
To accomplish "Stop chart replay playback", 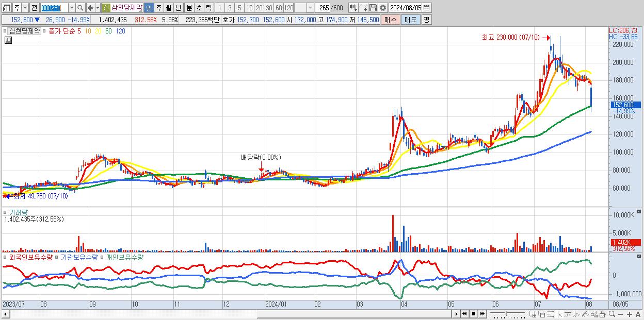I will pyautogui.click(x=473, y=314).
